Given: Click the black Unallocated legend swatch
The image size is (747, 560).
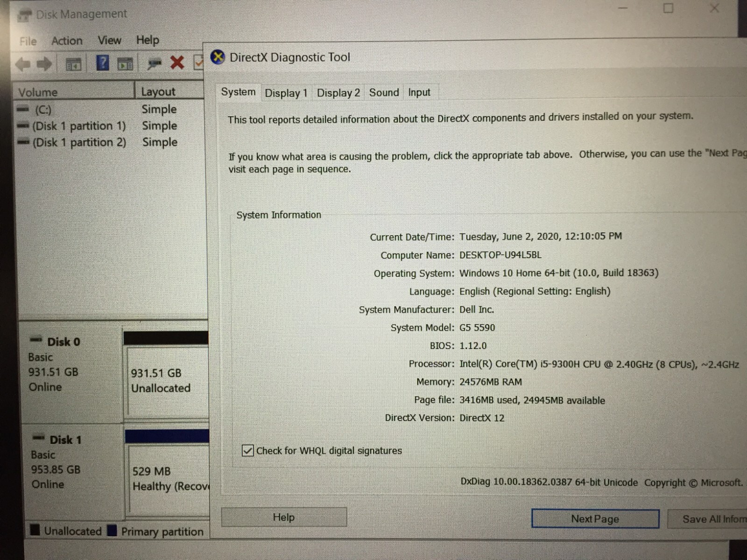Looking at the screenshot, I should point(35,530).
